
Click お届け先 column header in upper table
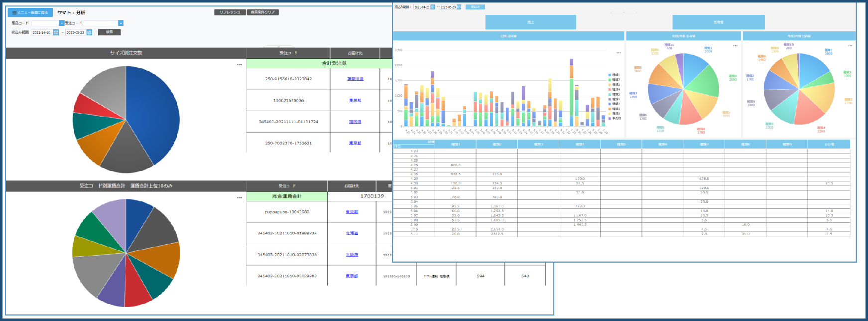355,53
